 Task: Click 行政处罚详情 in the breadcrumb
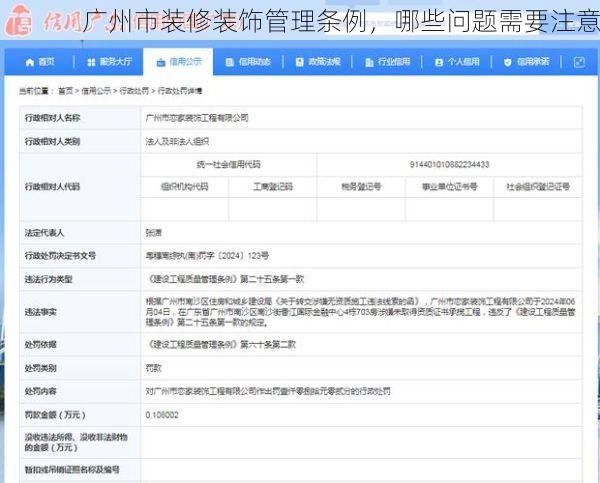tap(180, 91)
